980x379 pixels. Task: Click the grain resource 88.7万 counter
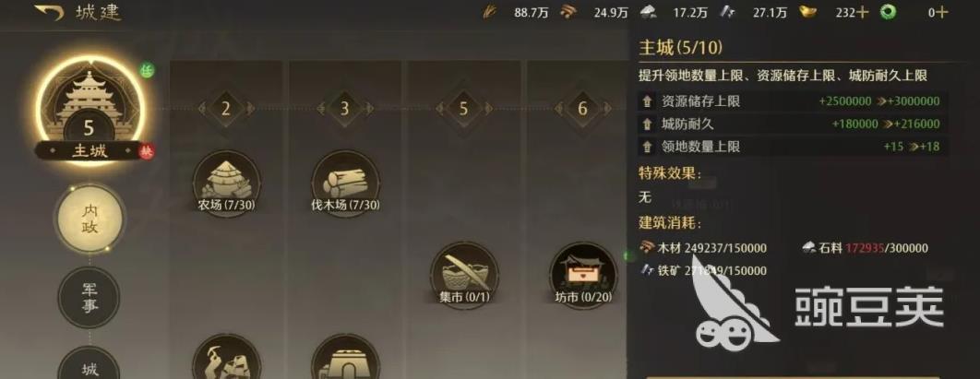point(518,13)
